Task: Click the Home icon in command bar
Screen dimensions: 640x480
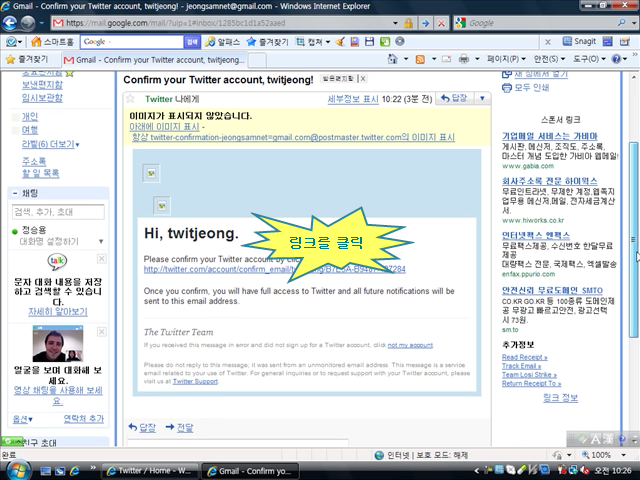Action: [392, 59]
